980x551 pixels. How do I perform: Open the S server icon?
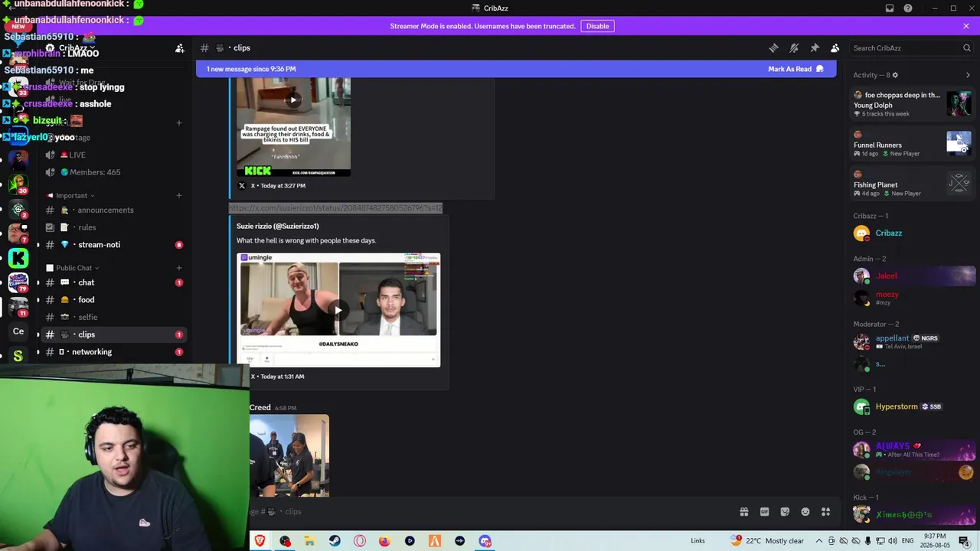(x=18, y=355)
